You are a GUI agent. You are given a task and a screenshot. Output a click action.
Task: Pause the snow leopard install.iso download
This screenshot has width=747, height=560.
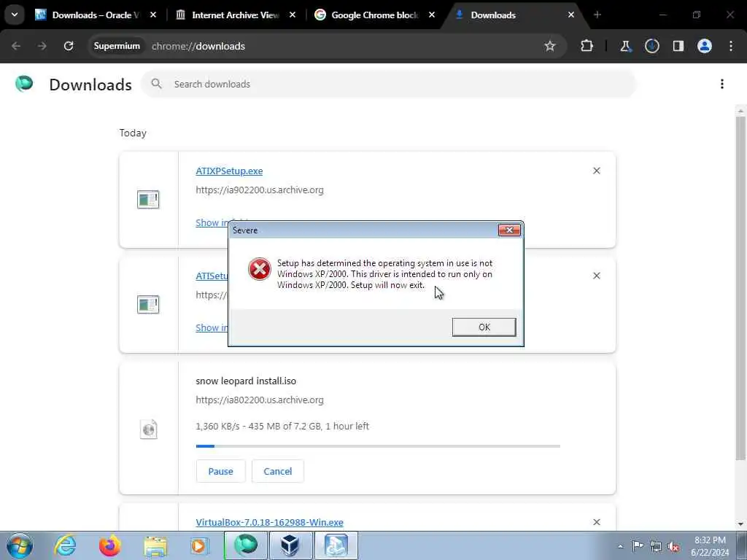pos(220,471)
